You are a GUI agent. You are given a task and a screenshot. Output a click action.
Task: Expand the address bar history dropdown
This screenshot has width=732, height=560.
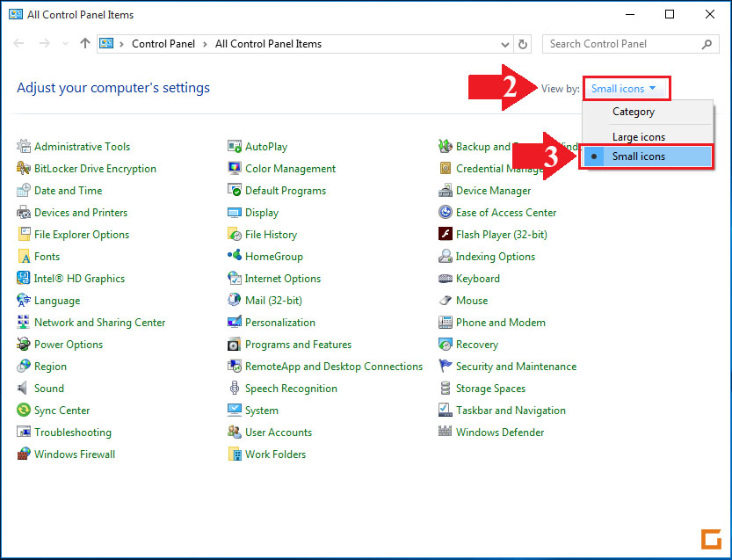point(504,44)
